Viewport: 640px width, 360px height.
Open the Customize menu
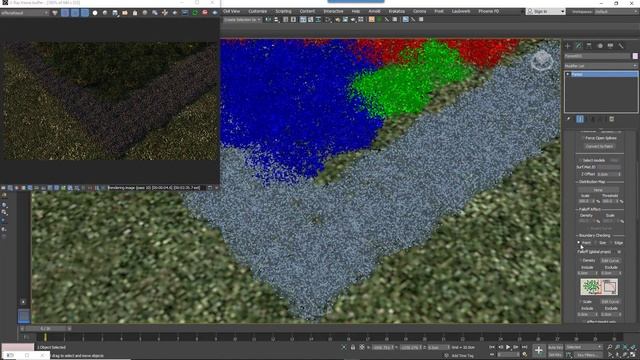click(x=258, y=11)
